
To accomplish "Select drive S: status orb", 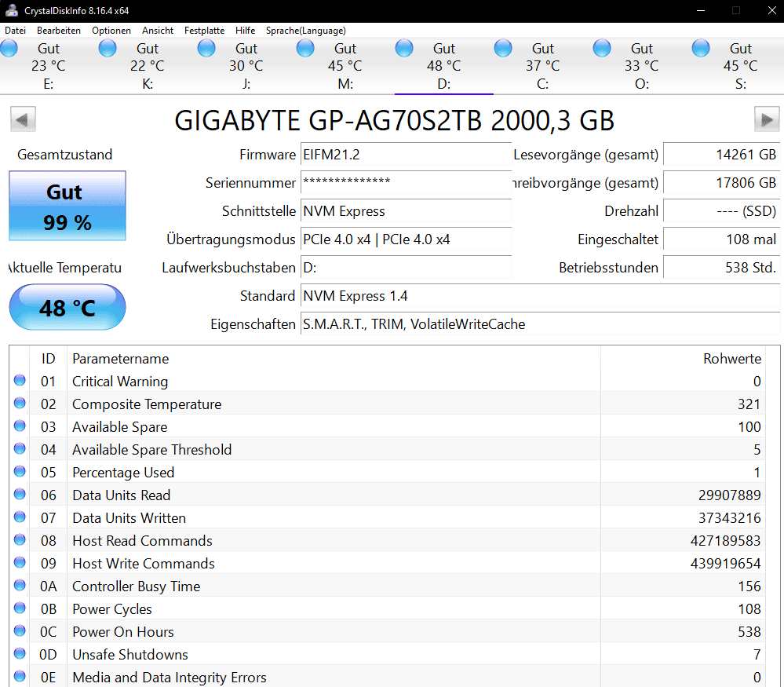I will (701, 49).
